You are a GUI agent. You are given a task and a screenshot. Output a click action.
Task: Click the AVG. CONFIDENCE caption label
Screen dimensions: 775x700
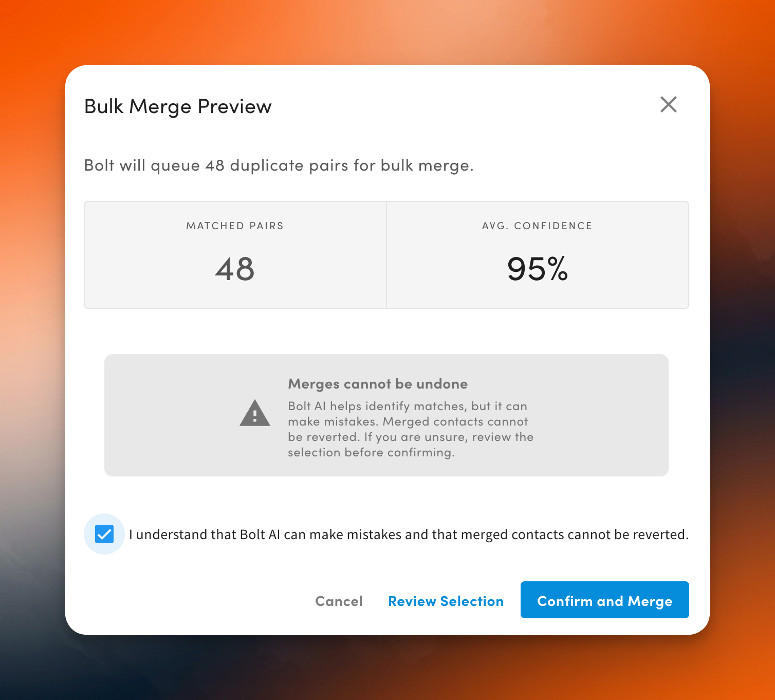click(x=538, y=226)
